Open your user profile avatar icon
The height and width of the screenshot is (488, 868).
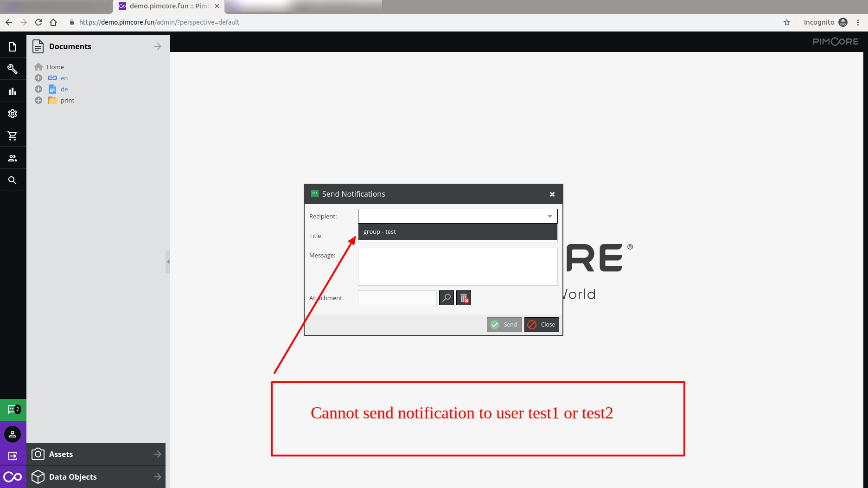tap(13, 434)
